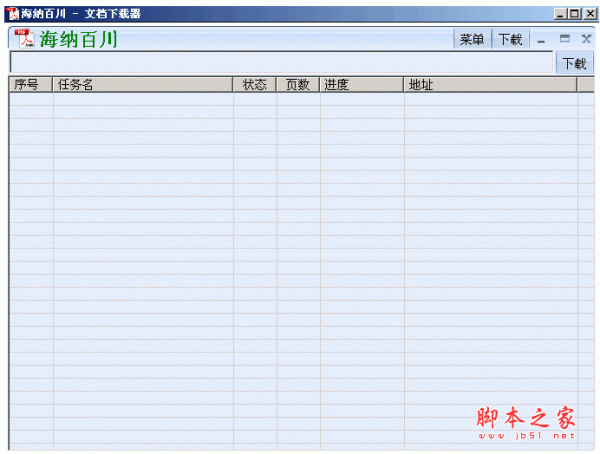
Task: Maximize the outer 文档下载器 window
Action: [x=574, y=14]
